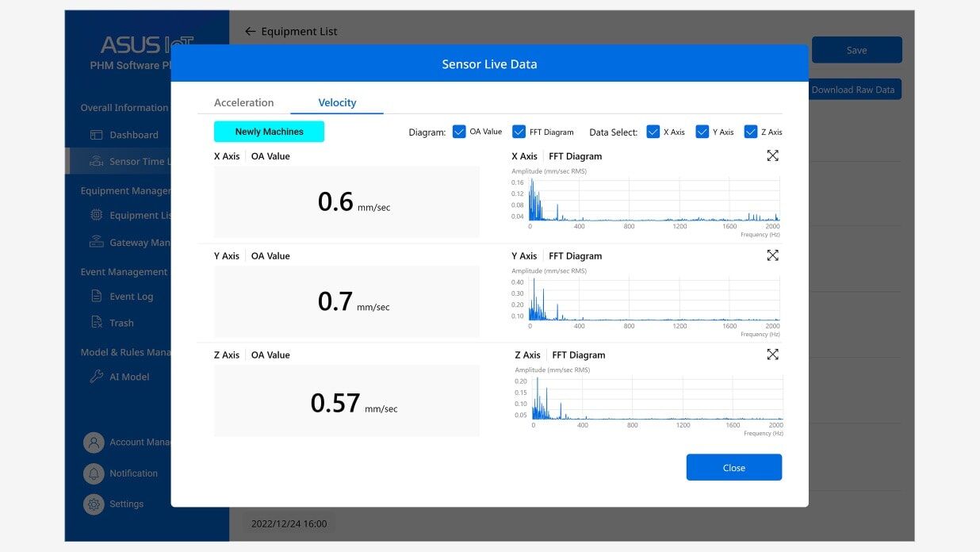
Task: Toggle the FFT Diagram checkbox
Action: click(519, 132)
